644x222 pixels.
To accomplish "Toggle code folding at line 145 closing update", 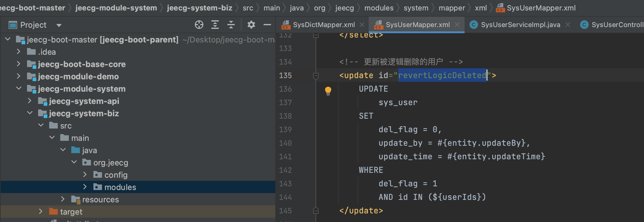I will [316, 211].
